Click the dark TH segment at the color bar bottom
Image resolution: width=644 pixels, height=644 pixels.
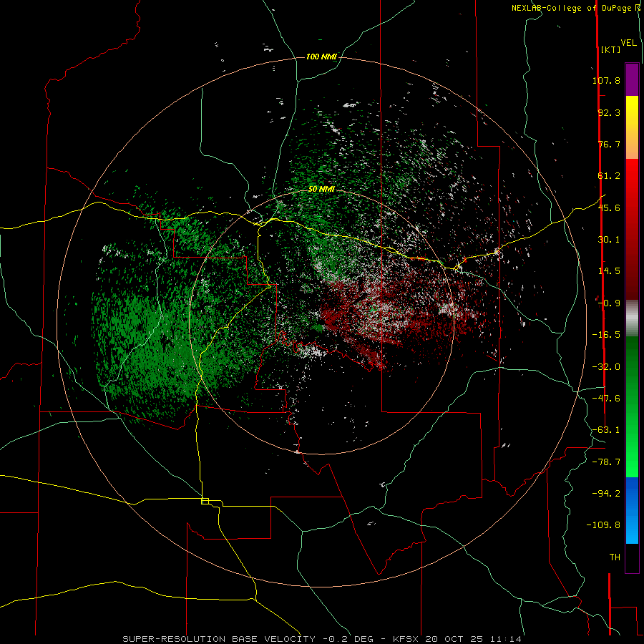(x=632, y=557)
